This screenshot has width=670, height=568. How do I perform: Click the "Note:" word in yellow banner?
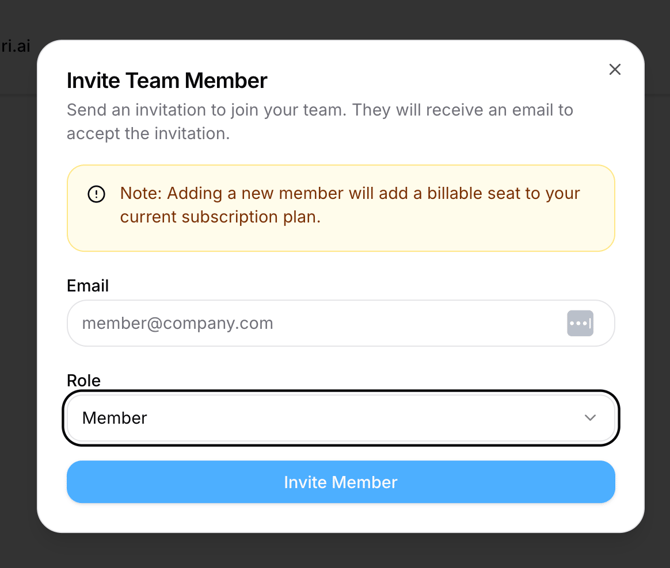[x=141, y=193]
